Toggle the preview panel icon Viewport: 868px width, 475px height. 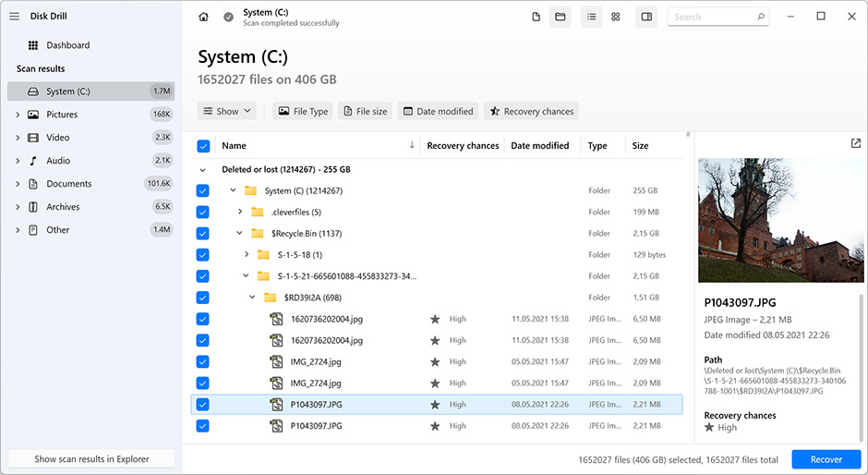[x=646, y=17]
